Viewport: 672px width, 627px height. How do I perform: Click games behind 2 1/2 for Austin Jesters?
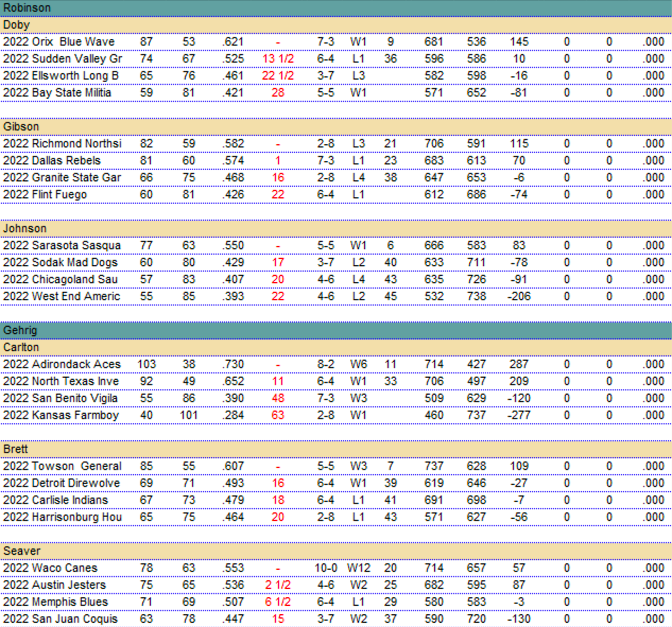278,585
